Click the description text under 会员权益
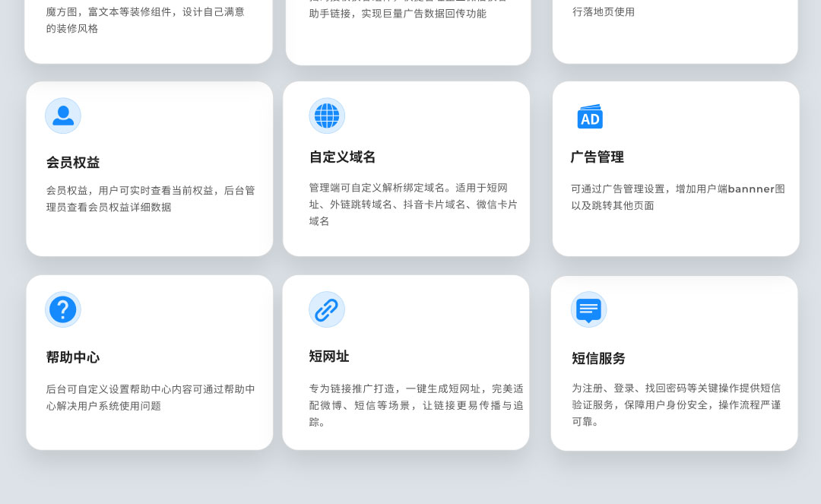 tap(151, 198)
